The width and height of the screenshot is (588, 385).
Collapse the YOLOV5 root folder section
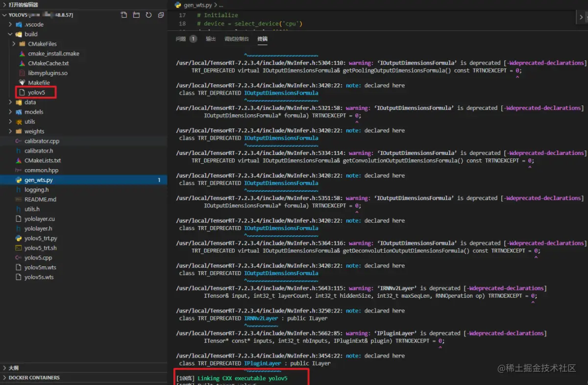point(5,15)
